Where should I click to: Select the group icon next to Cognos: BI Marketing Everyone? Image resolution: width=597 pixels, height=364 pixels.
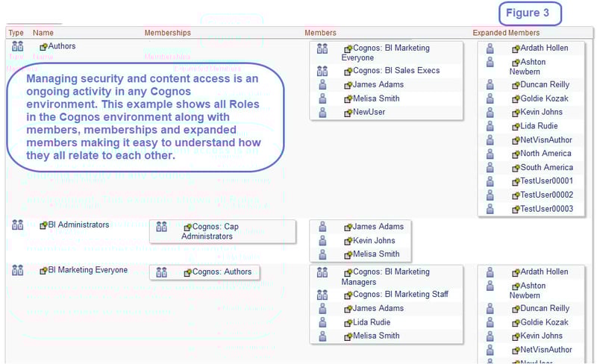tap(322, 48)
